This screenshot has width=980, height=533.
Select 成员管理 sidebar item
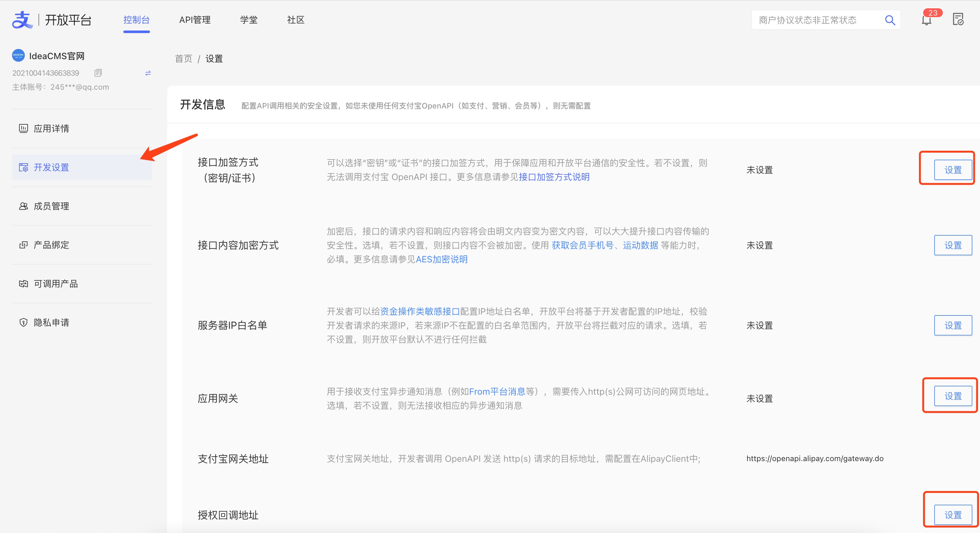click(51, 206)
